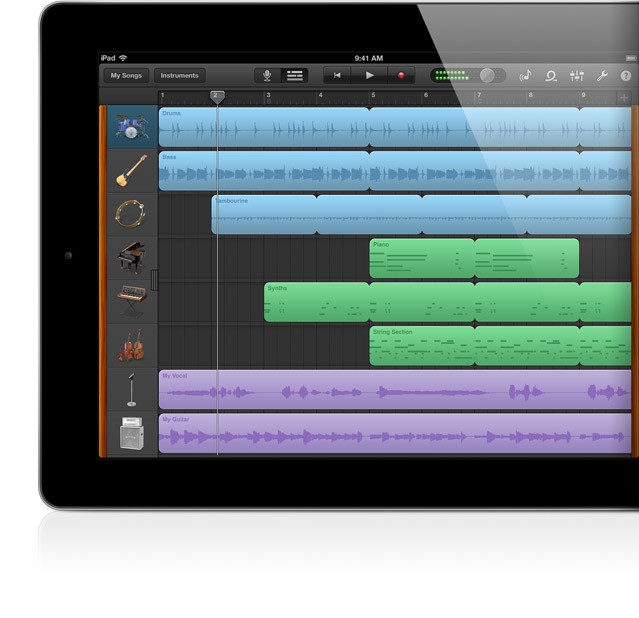Select the Drums track instrument icon
This screenshot has height=618, width=639.
point(131,128)
